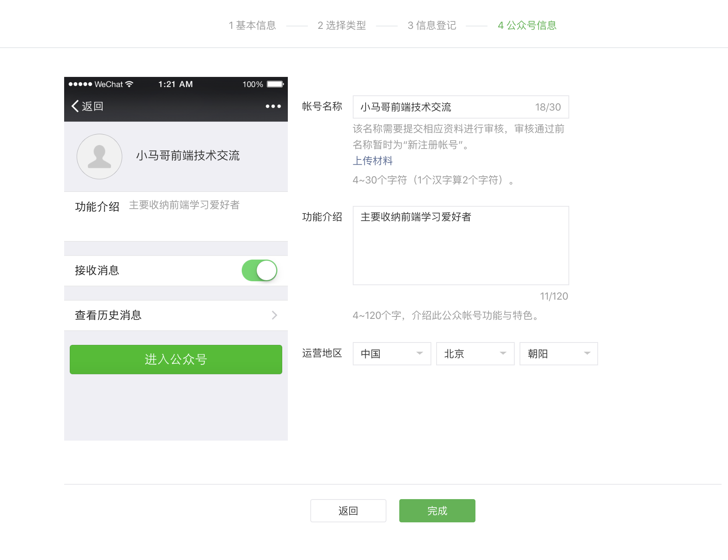Tap the back chevron in phone preview
This screenshot has width=728, height=560.
[75, 106]
